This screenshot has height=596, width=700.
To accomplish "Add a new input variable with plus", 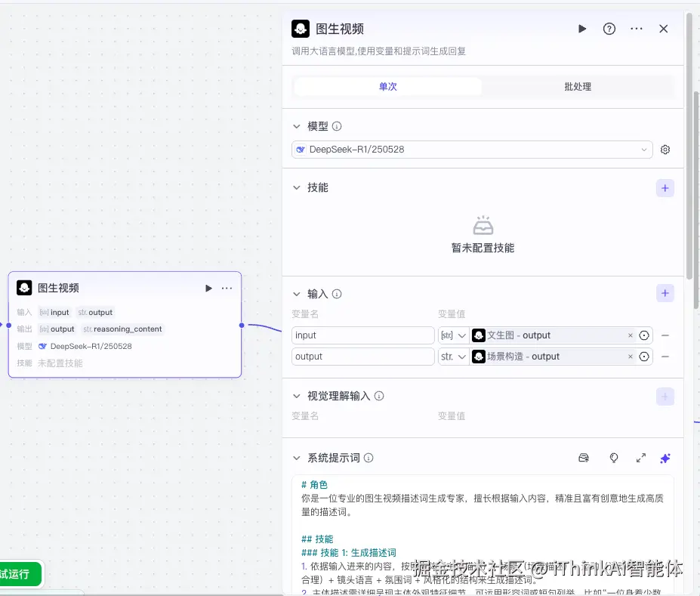I will (x=665, y=292).
